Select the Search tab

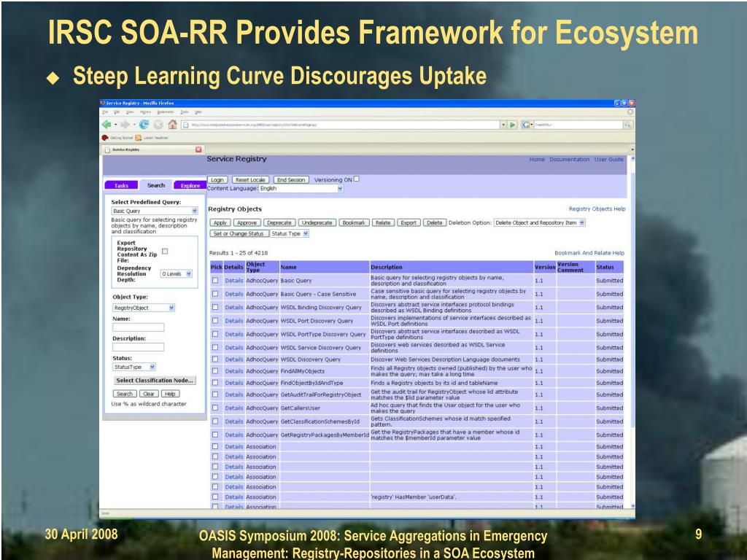click(156, 185)
